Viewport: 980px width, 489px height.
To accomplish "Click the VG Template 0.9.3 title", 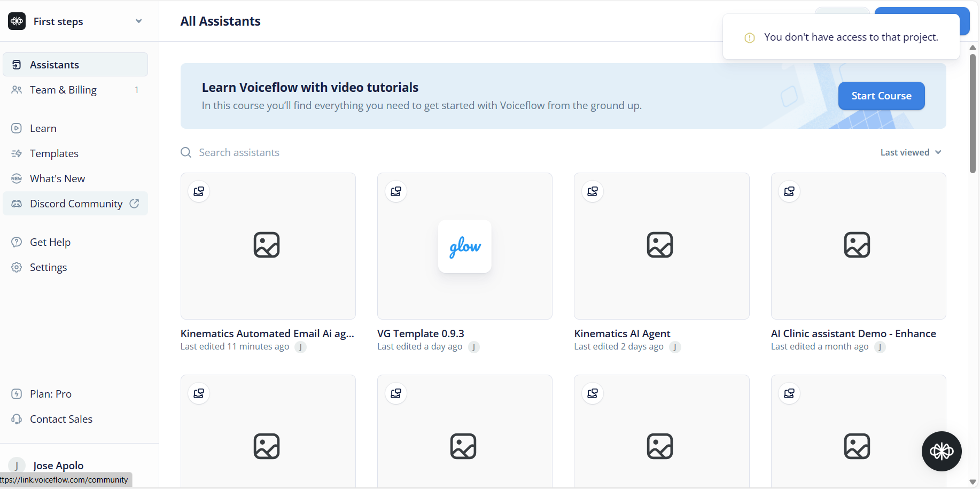I will [421, 333].
